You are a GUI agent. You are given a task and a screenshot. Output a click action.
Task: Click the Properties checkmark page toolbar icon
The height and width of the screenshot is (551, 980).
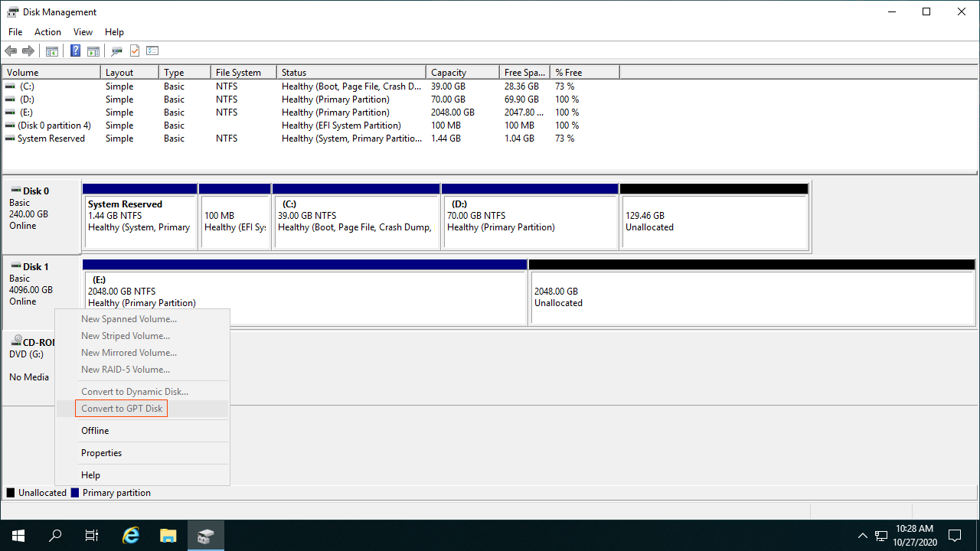point(135,51)
